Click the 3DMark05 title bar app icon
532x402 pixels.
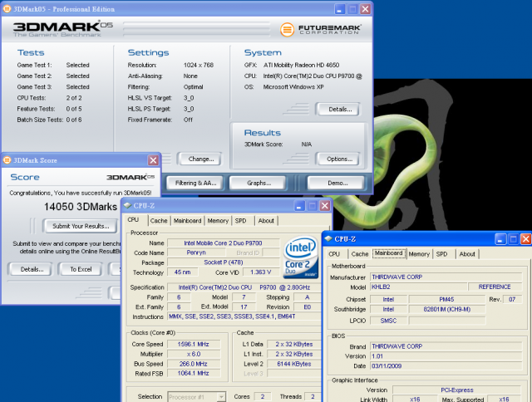coord(7,8)
